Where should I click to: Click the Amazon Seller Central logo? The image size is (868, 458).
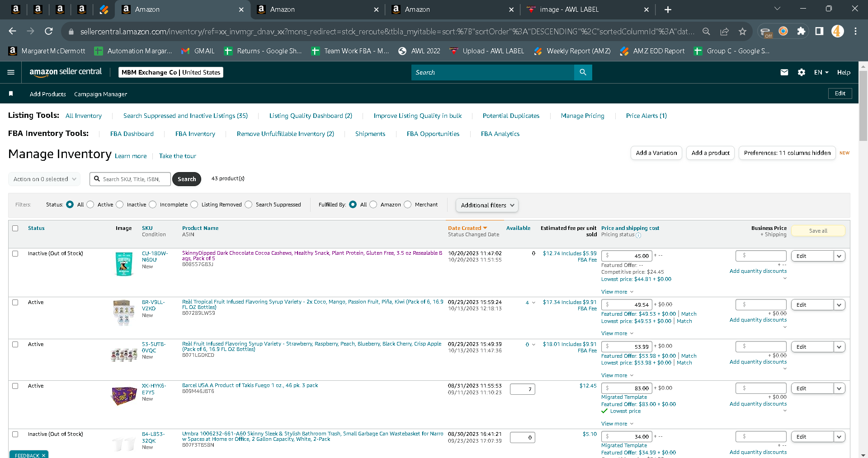point(66,72)
